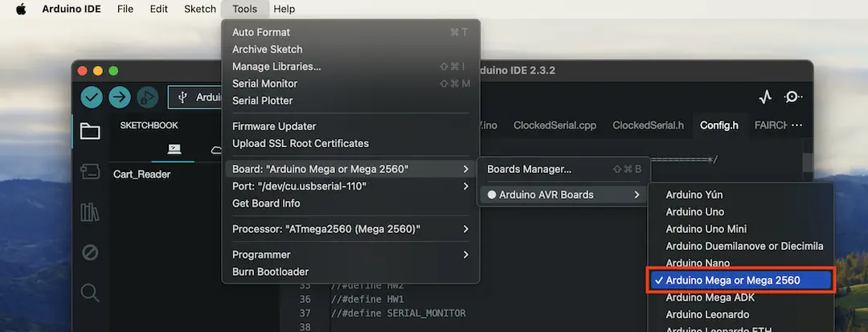Switch to the ClockedSerial.h tab
This screenshot has height=332, width=868.
(648, 125)
